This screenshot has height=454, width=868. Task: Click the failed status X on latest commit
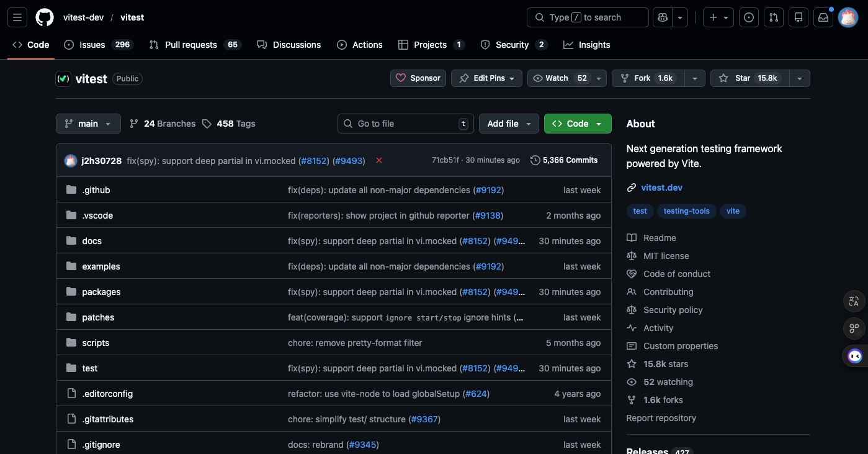379,160
